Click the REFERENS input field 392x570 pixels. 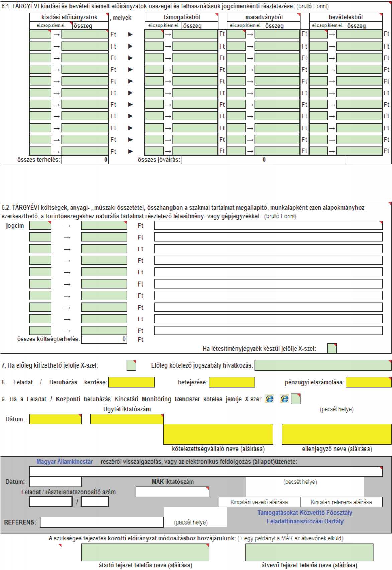click(x=102, y=522)
